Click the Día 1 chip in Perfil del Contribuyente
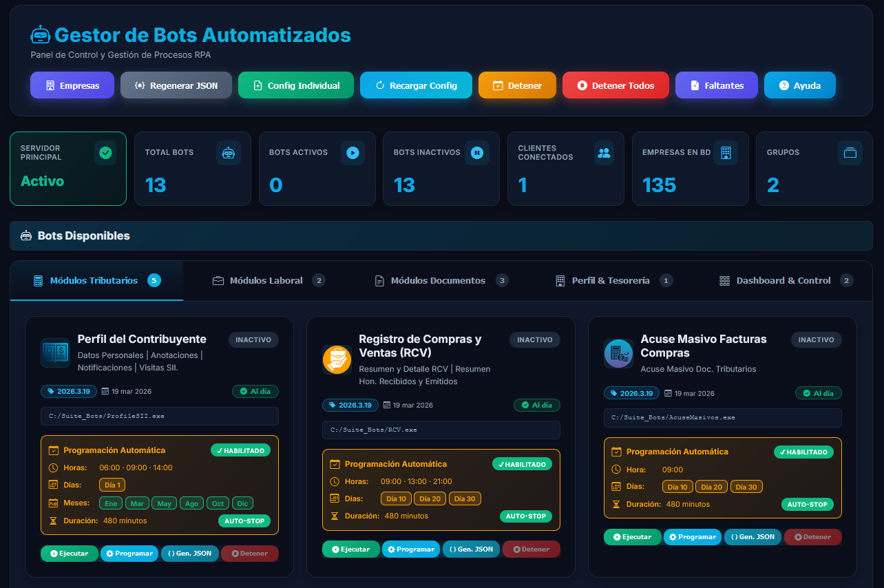884x588 pixels. click(x=112, y=485)
